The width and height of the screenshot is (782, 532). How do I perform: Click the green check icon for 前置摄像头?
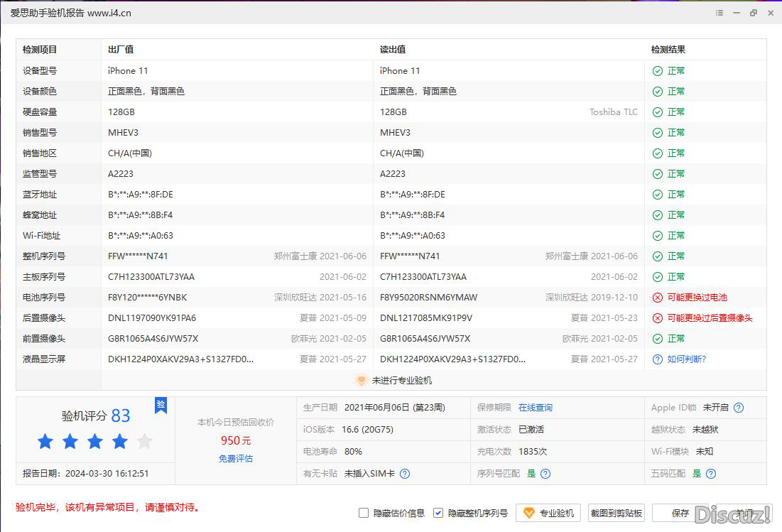[657, 339]
